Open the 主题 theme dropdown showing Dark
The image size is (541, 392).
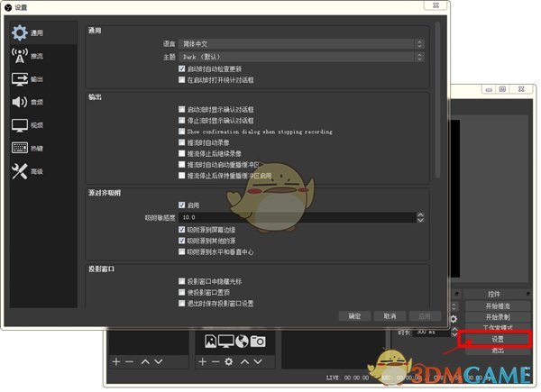click(x=301, y=57)
